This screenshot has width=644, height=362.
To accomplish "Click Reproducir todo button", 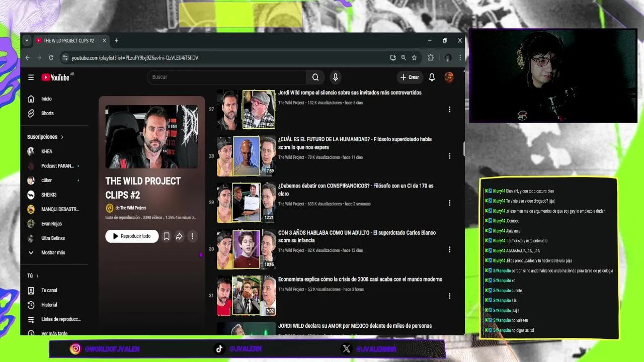I will [x=132, y=236].
